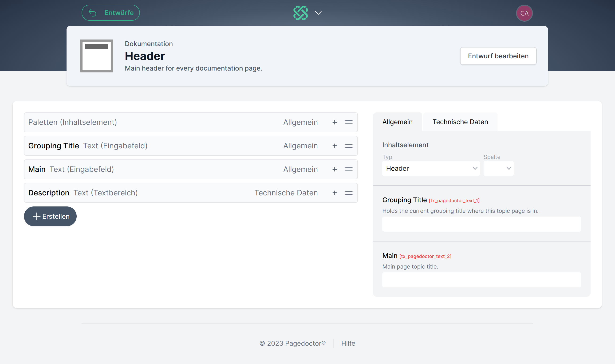Screen dimensions: 615x364
Task: Grab the drag handle on the Paletten row
Action: [349, 122]
